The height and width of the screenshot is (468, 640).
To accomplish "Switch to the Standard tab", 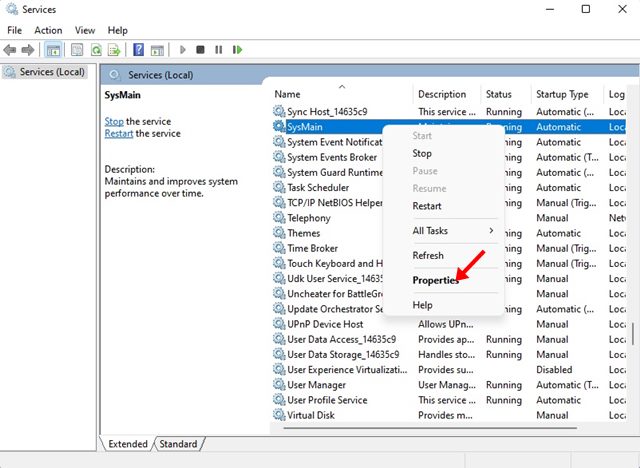I will click(x=178, y=444).
